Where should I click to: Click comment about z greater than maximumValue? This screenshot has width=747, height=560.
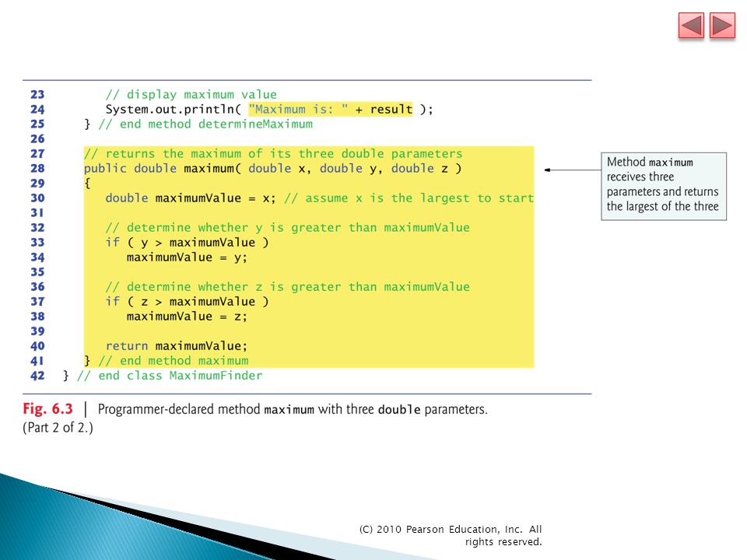point(287,287)
